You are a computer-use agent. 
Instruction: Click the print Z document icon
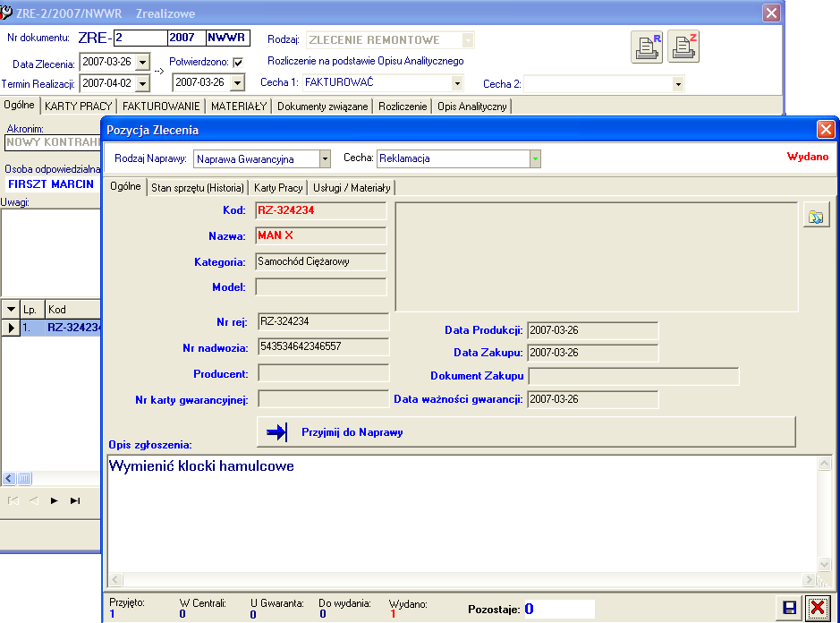pos(683,47)
